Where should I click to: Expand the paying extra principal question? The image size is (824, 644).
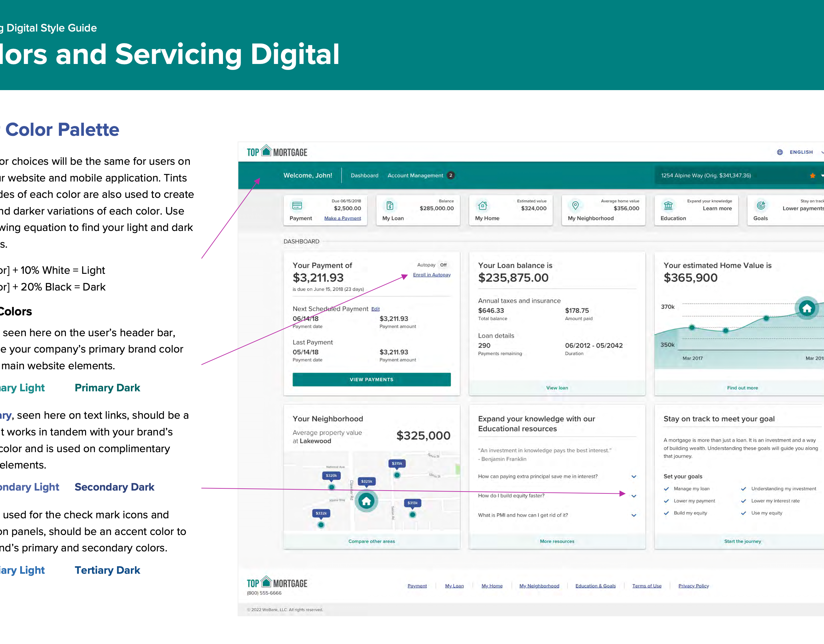click(x=634, y=477)
